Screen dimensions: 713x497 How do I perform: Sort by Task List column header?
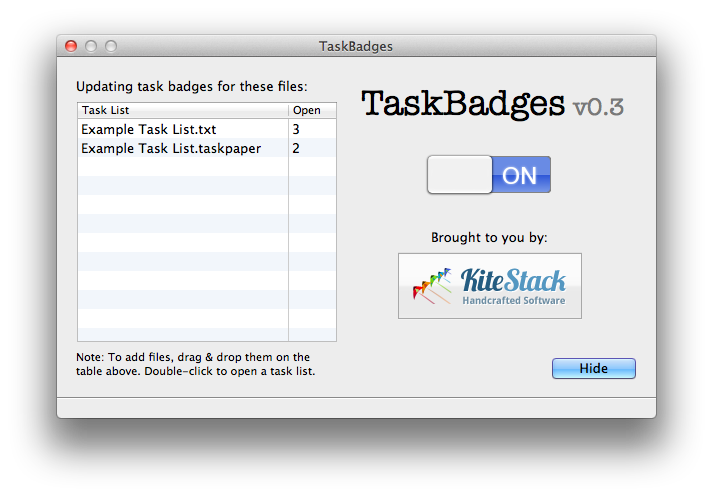[x=183, y=110]
